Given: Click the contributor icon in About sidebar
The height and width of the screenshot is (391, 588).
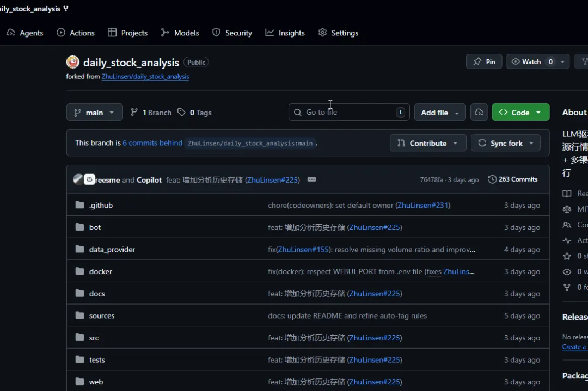Looking at the screenshot, I should point(567,225).
